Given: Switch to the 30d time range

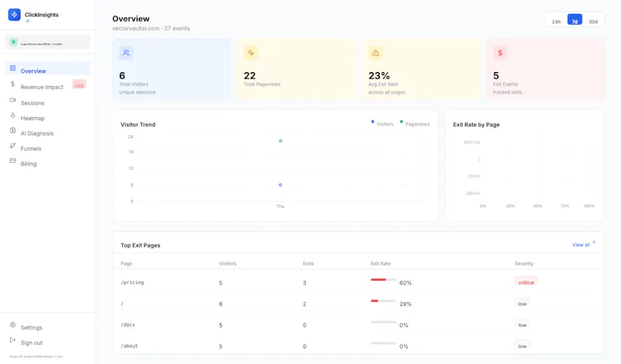Looking at the screenshot, I should (x=593, y=22).
